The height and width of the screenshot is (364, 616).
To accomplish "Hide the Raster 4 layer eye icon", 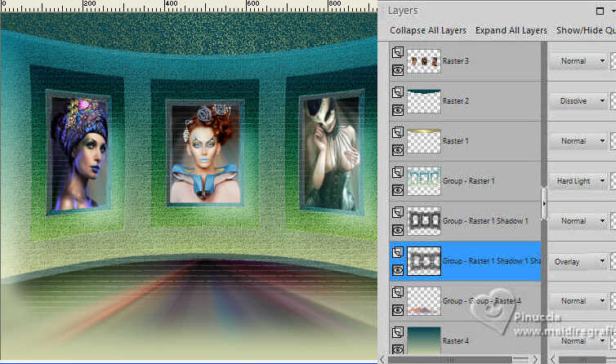I will pos(398,349).
